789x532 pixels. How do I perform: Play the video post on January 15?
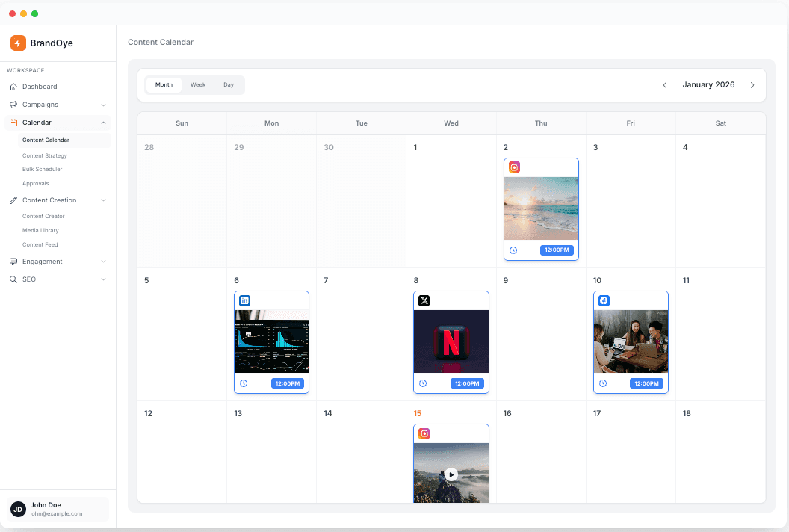pos(451,474)
